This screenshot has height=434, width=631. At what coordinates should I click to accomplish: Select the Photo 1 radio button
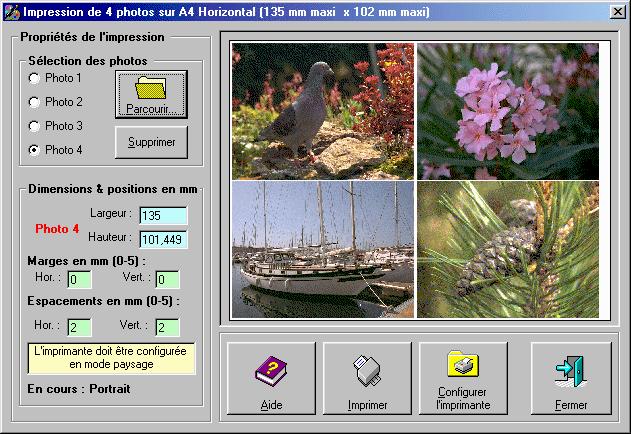tap(35, 78)
